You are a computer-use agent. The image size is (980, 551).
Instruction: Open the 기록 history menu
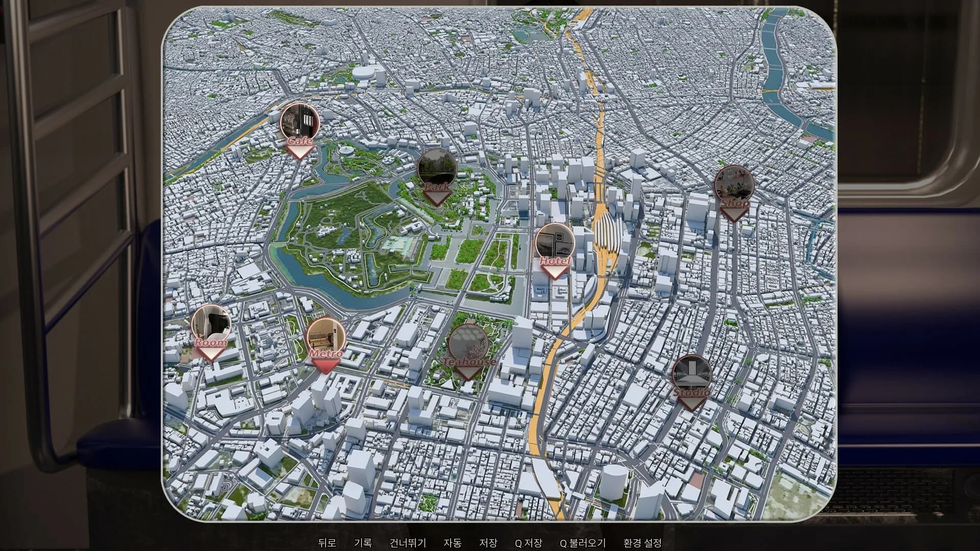pos(363,543)
